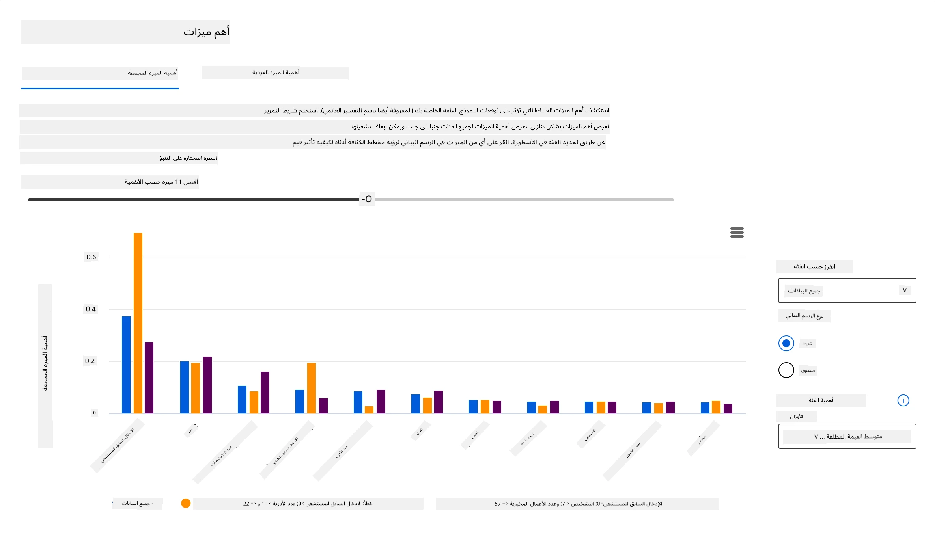
Task: Click the orange cohort legend circle
Action: click(x=186, y=503)
